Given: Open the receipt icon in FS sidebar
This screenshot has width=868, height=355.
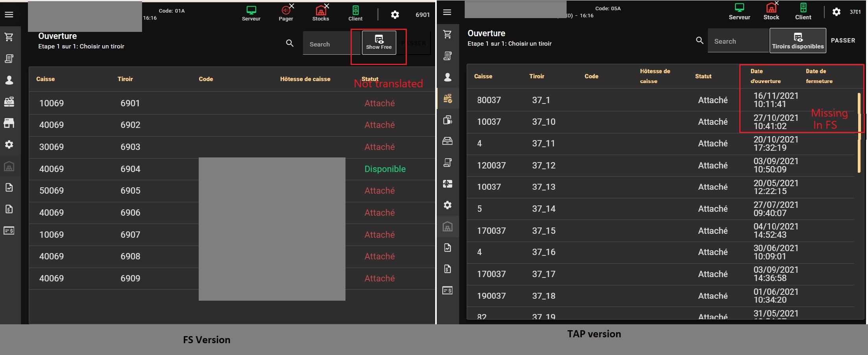Looking at the screenshot, I should [x=9, y=59].
